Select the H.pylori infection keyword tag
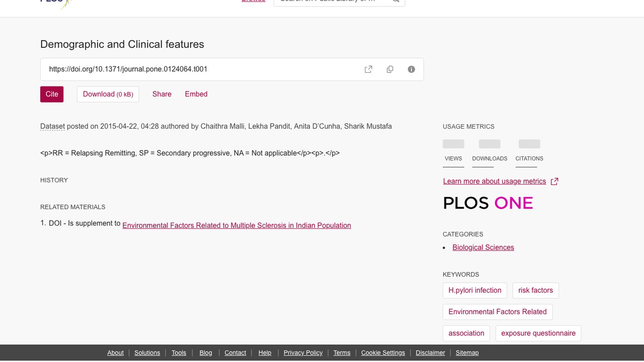This screenshot has height=362, width=644. [475, 290]
